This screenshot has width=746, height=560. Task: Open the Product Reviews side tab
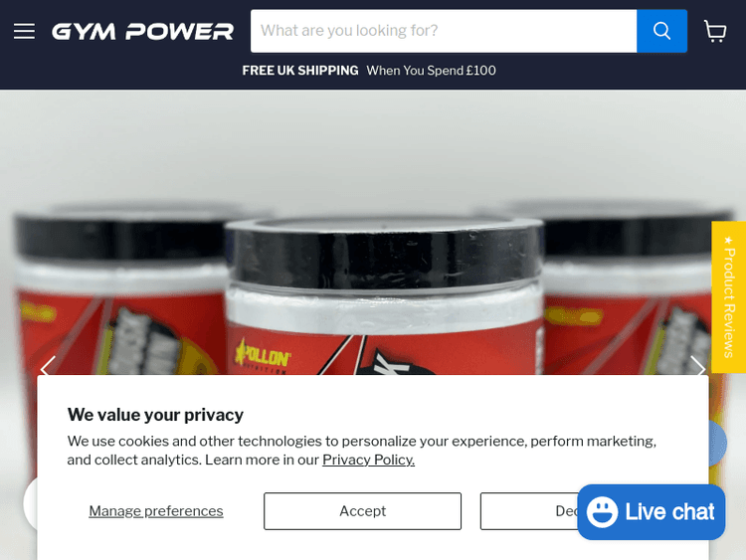(x=728, y=296)
